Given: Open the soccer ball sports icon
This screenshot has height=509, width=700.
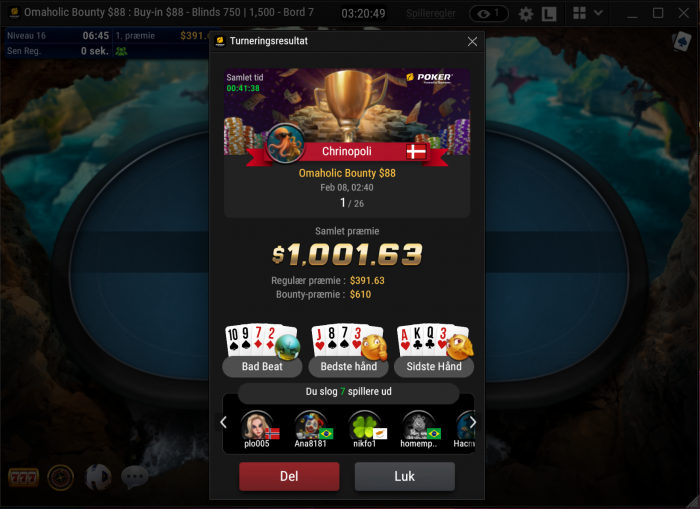Looking at the screenshot, I should pyautogui.click(x=98, y=477).
